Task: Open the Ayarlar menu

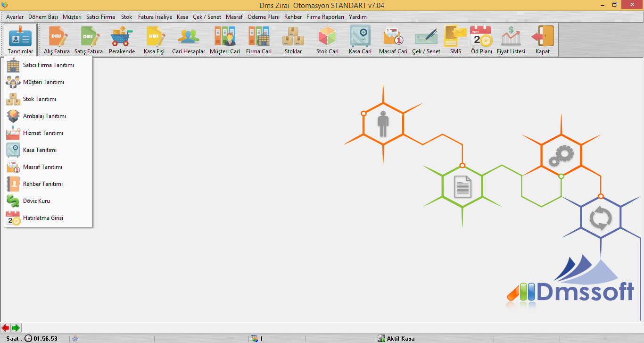Action: pos(15,17)
